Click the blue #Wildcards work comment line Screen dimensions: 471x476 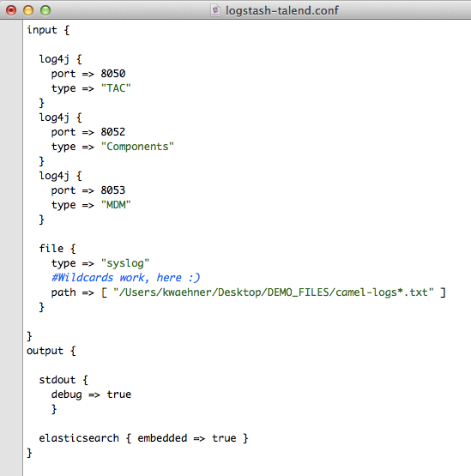pyautogui.click(x=126, y=278)
